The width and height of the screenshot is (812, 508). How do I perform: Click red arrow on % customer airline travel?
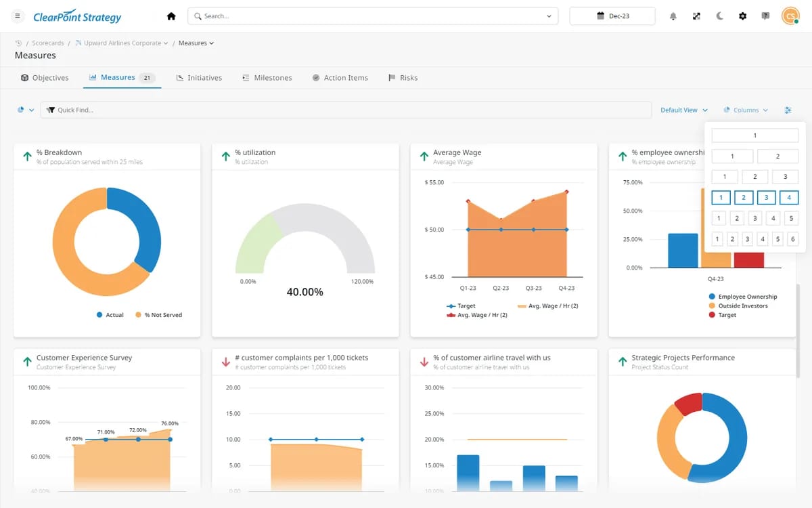(424, 362)
